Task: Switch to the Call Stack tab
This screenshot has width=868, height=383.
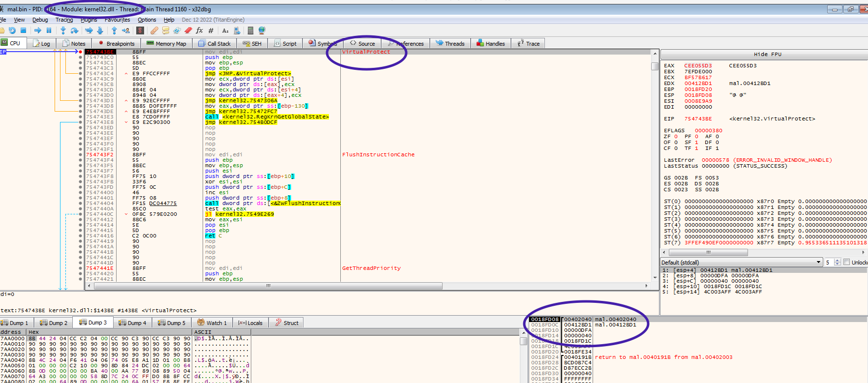Action: pyautogui.click(x=214, y=43)
